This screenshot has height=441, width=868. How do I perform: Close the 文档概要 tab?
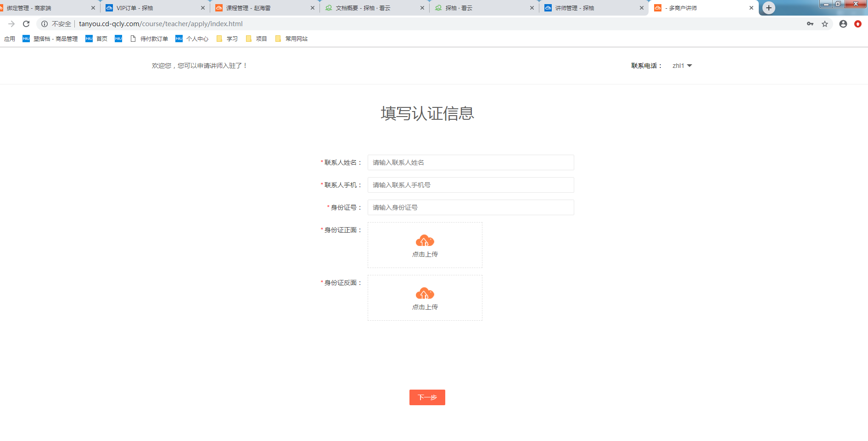[x=422, y=8]
